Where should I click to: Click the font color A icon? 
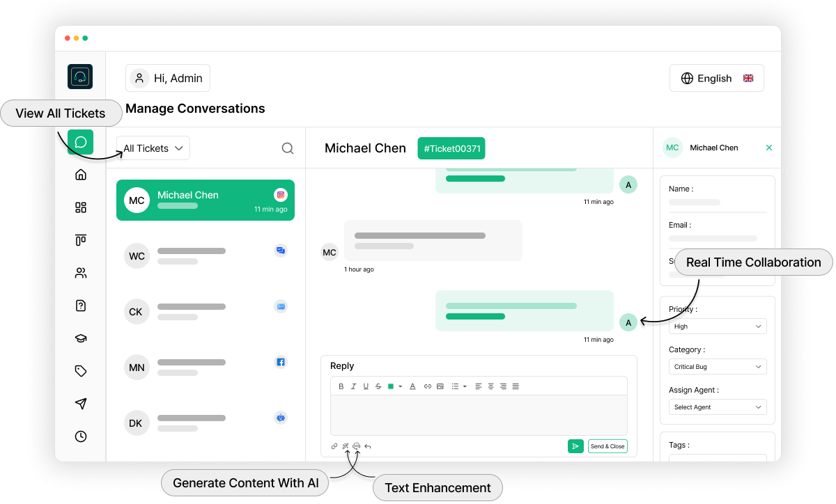[412, 386]
